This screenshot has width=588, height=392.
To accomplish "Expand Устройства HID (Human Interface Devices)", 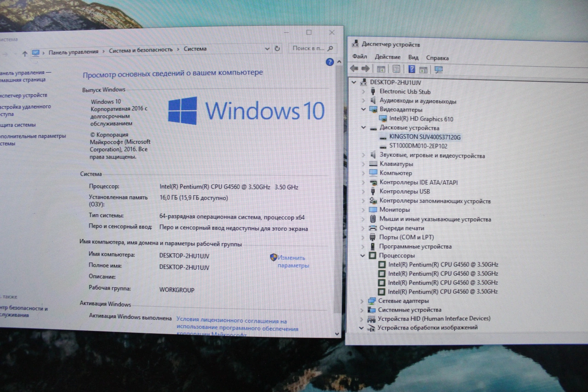I will [362, 318].
